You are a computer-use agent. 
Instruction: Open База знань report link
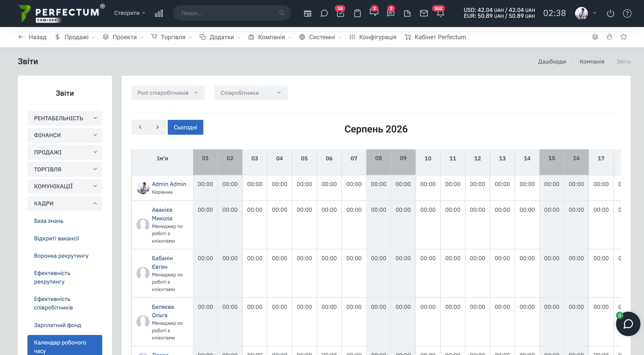tap(49, 221)
